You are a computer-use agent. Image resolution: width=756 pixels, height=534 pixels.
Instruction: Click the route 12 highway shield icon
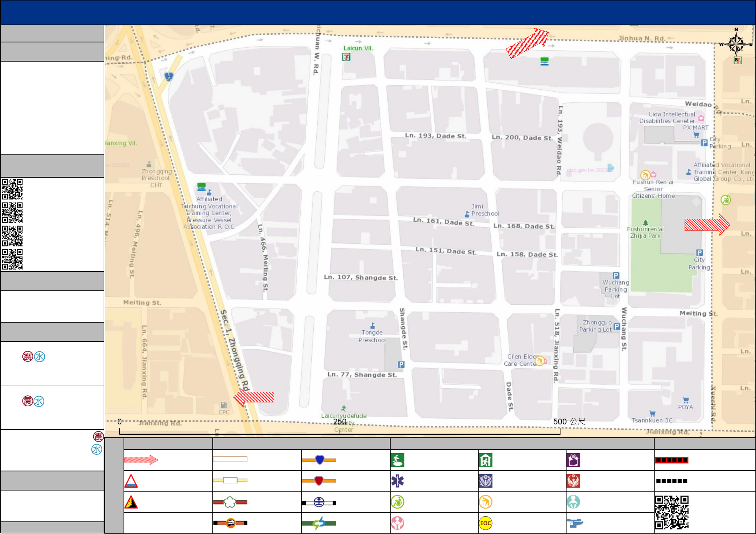[169, 77]
